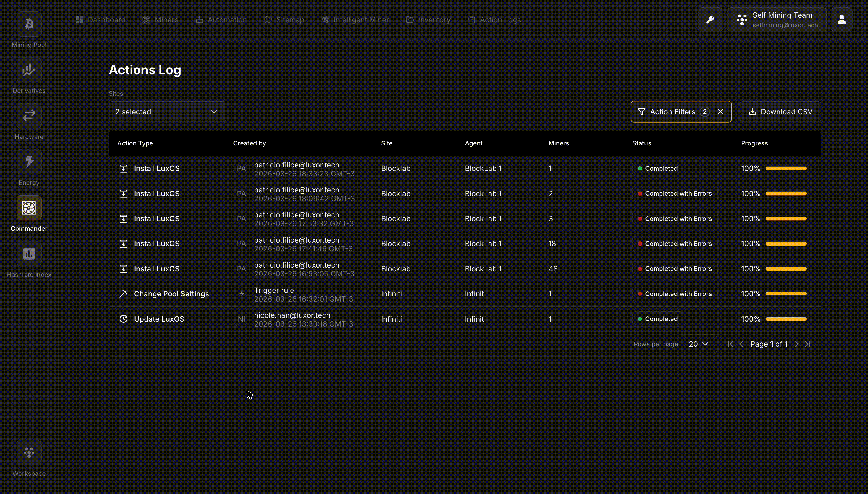This screenshot has width=868, height=494.
Task: Select the Energy sidebar icon
Action: 28,162
